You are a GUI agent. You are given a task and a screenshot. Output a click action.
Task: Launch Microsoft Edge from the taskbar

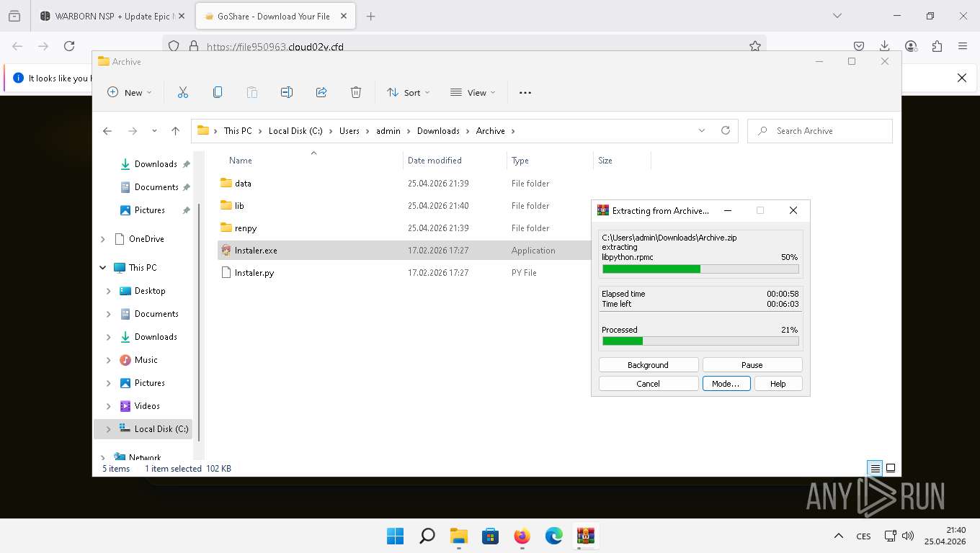click(x=553, y=536)
